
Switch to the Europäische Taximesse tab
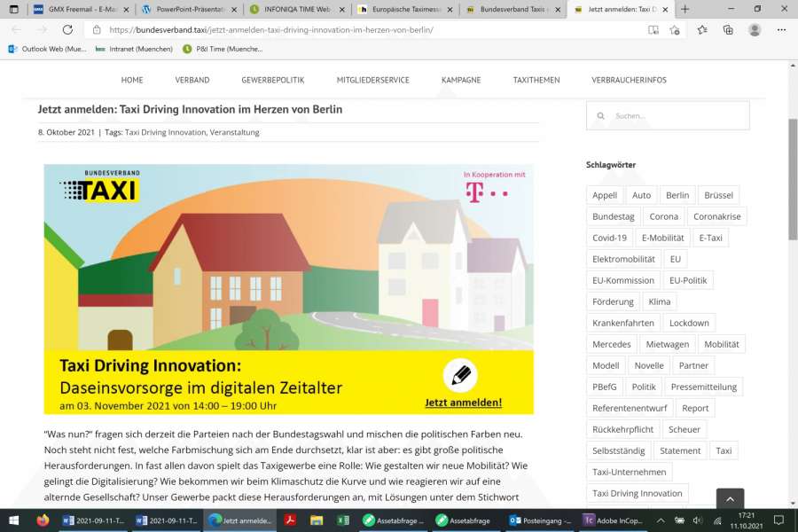point(405,10)
